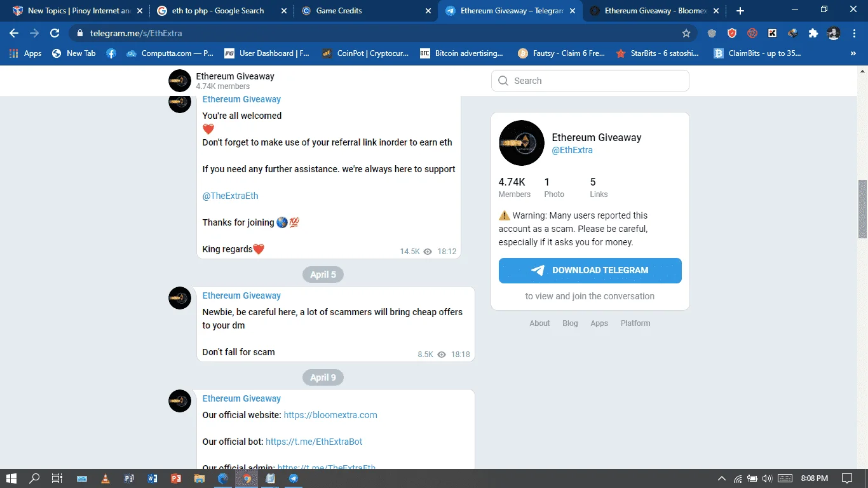Open the About footer link
Screen dimensions: 868x488
click(539, 323)
